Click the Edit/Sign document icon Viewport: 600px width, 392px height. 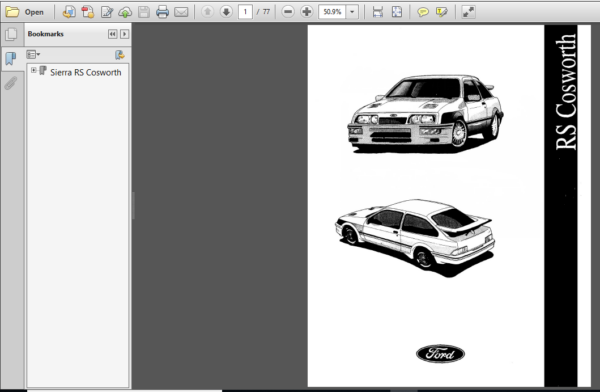106,12
